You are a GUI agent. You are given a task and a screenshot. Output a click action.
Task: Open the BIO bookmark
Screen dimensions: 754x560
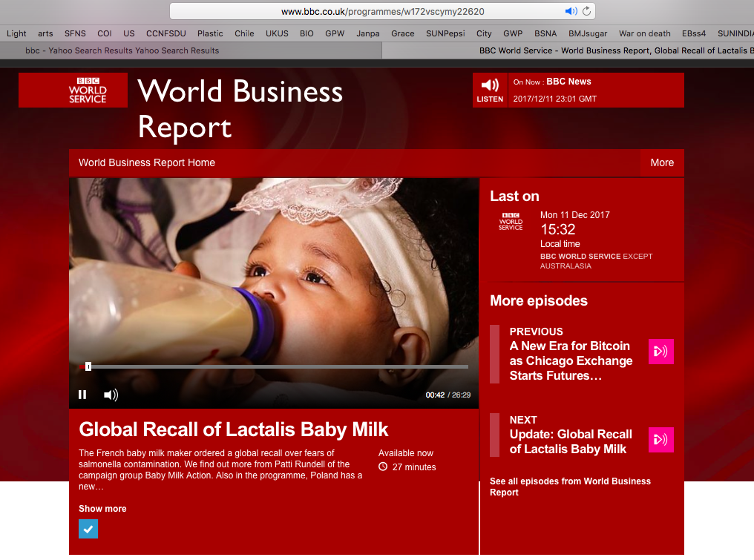click(x=306, y=33)
